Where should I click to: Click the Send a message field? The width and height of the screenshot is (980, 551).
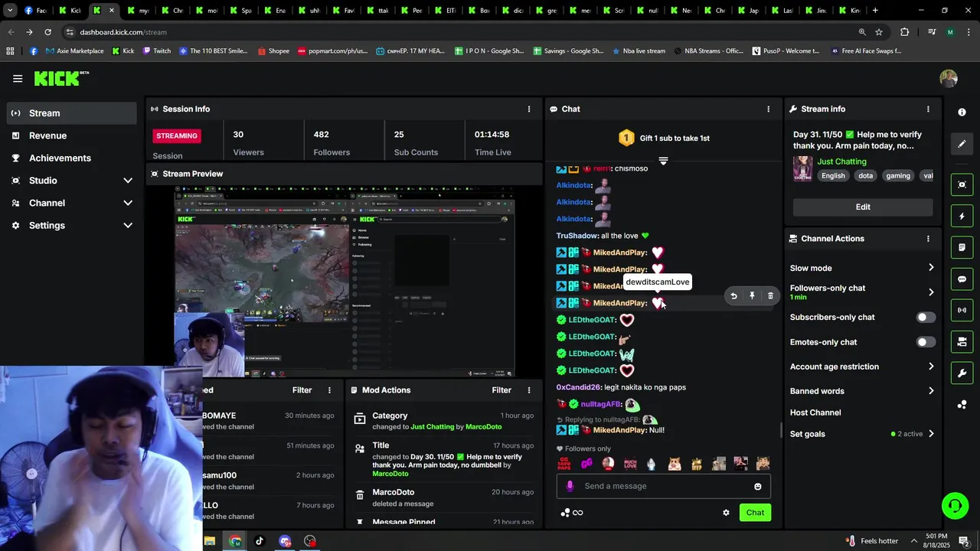click(x=663, y=486)
